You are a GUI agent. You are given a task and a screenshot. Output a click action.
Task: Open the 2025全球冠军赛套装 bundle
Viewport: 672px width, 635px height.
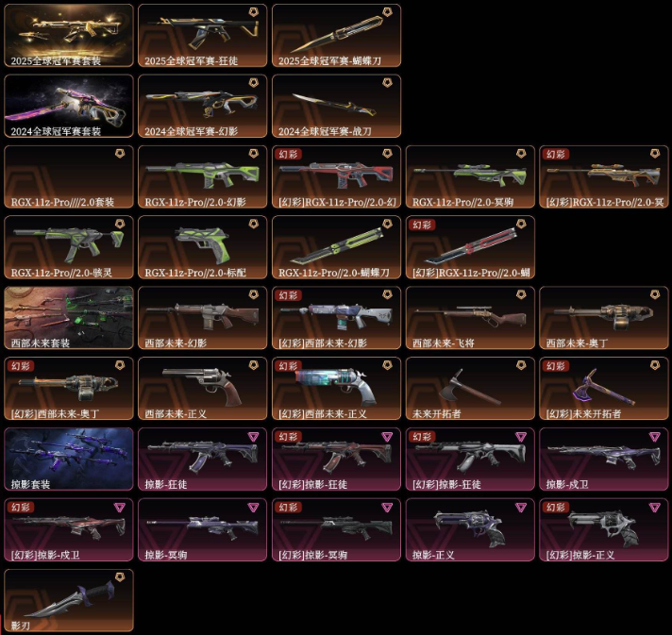[x=69, y=36]
